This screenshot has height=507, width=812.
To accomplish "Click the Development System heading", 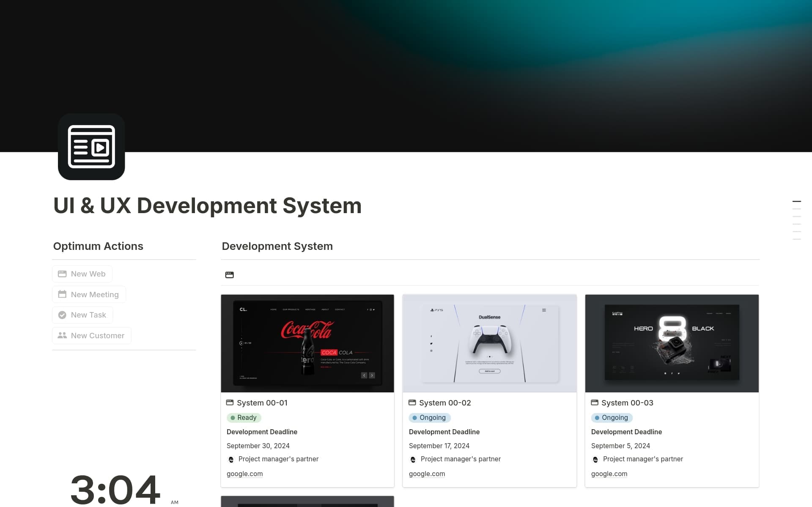I will 277,246.
